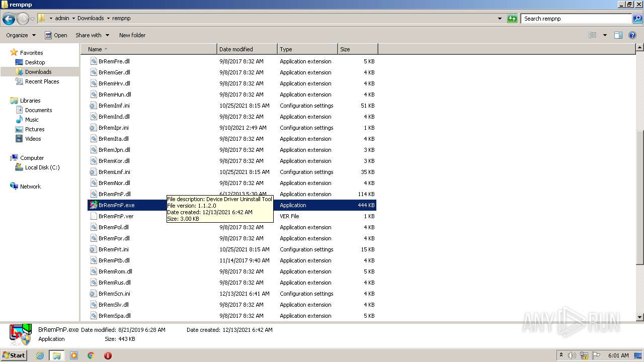The image size is (644, 362).
Task: Click the change view icon
Action: coord(593,35)
